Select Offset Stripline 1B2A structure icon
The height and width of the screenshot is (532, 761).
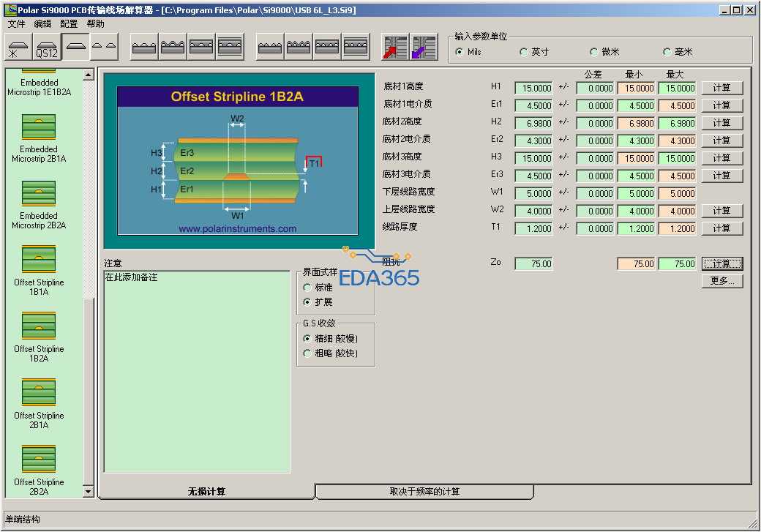[x=39, y=326]
